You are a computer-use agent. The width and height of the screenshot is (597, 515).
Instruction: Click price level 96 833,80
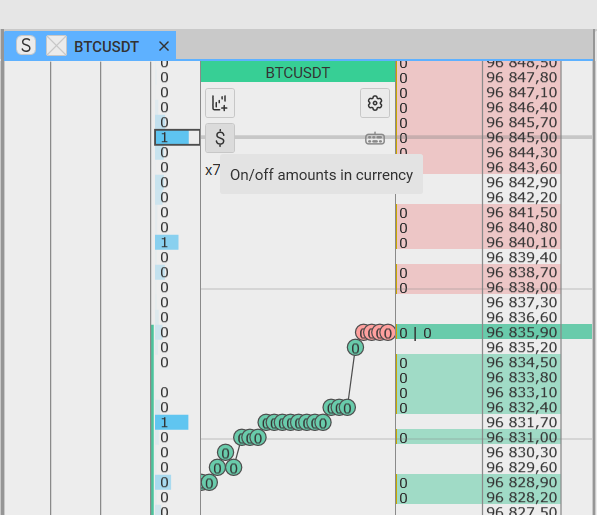coord(522,377)
